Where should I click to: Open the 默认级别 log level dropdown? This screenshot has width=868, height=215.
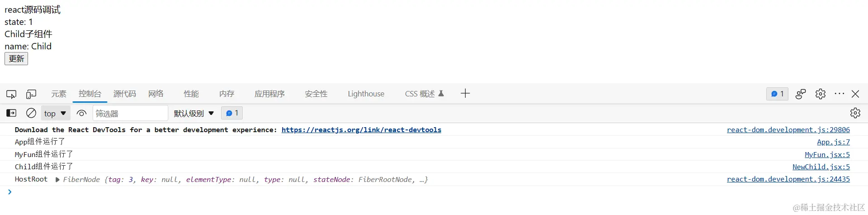pyautogui.click(x=194, y=113)
